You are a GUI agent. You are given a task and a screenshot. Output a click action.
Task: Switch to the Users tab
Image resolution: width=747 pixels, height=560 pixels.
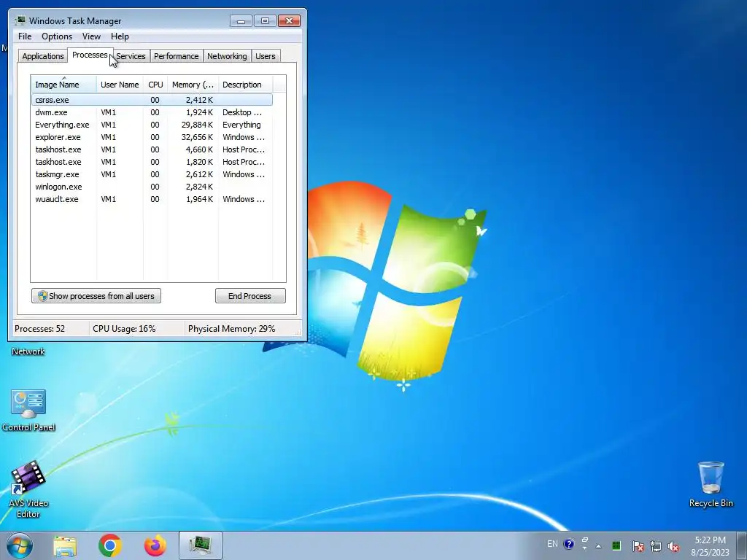click(x=266, y=56)
